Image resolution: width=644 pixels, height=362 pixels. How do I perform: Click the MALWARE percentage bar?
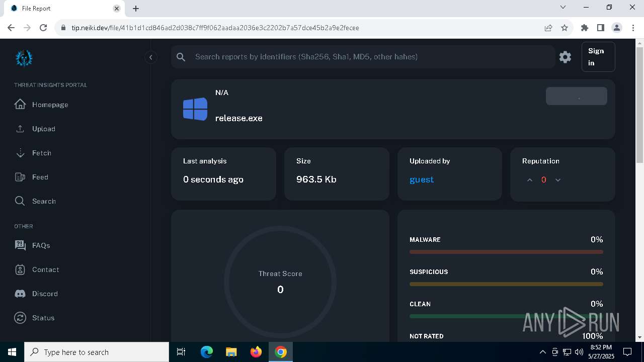(506, 252)
